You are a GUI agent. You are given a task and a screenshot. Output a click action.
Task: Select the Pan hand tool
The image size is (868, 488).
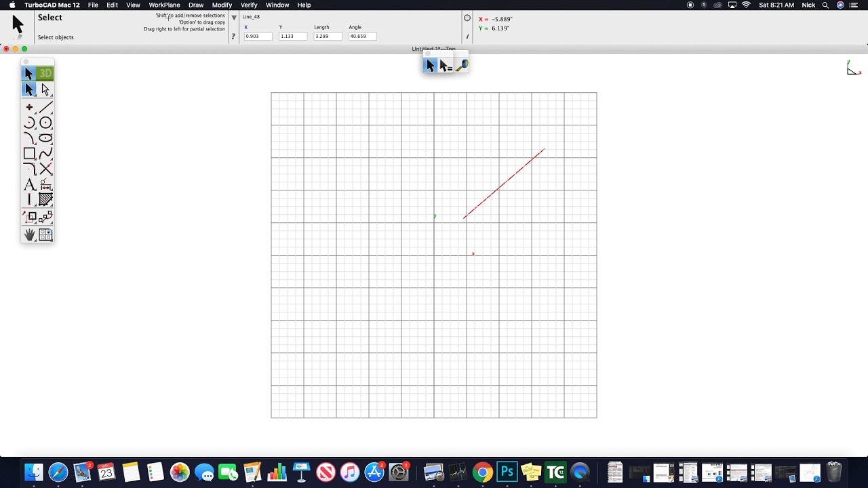point(29,235)
